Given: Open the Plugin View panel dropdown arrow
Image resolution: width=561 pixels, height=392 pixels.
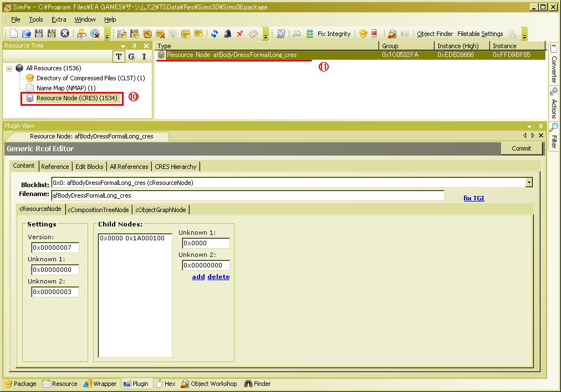Looking at the screenshot, I should (529, 126).
